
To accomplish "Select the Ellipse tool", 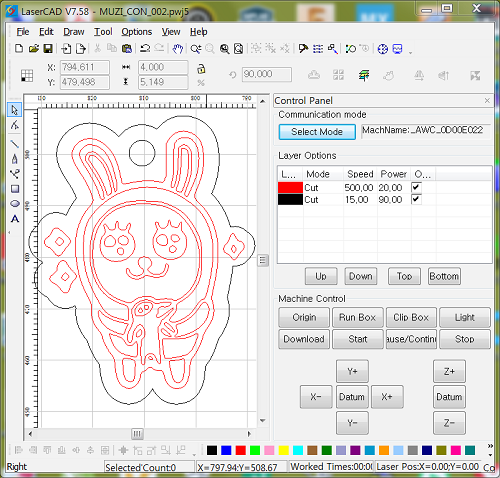I will click(15, 203).
